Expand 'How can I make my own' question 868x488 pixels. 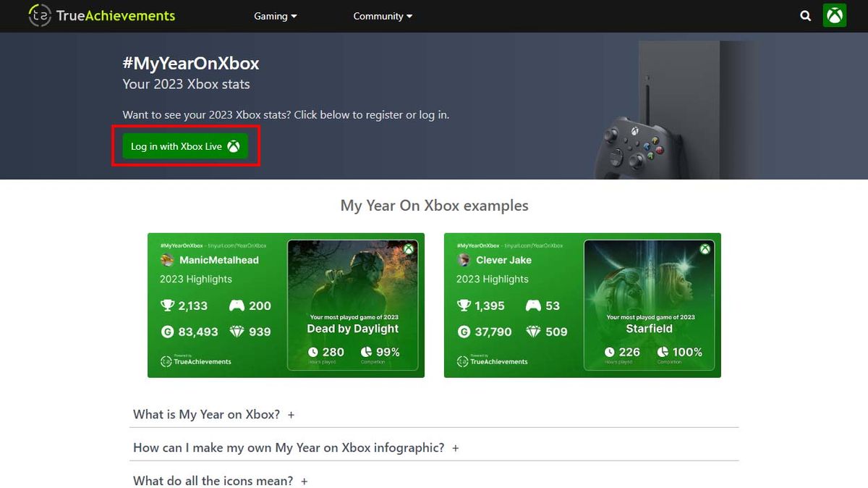tap(297, 448)
